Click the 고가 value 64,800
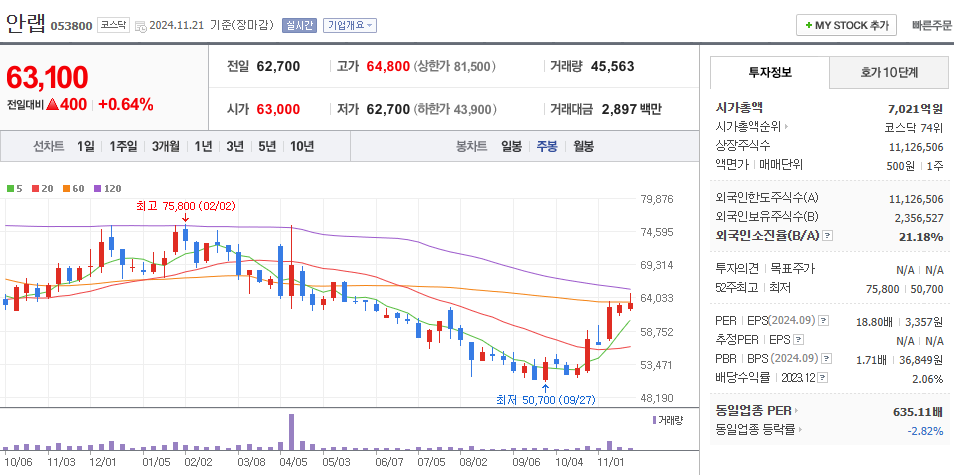Viewport: 954px width, 475px height. click(388, 66)
